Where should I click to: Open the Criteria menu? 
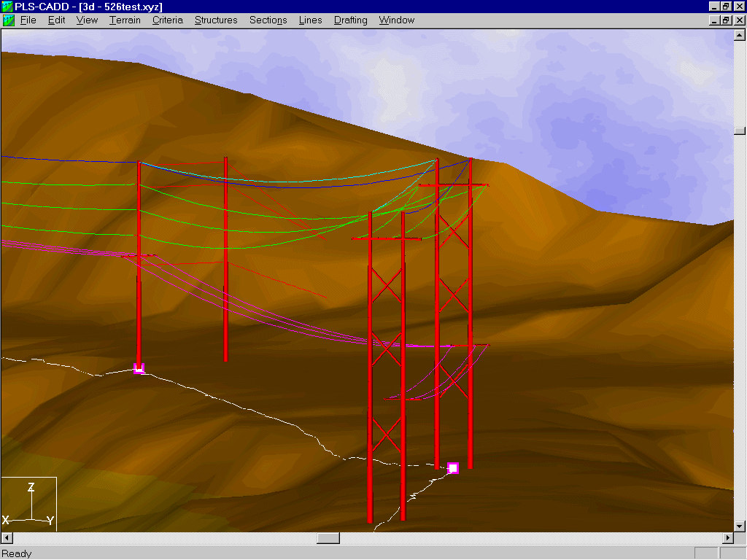click(167, 20)
